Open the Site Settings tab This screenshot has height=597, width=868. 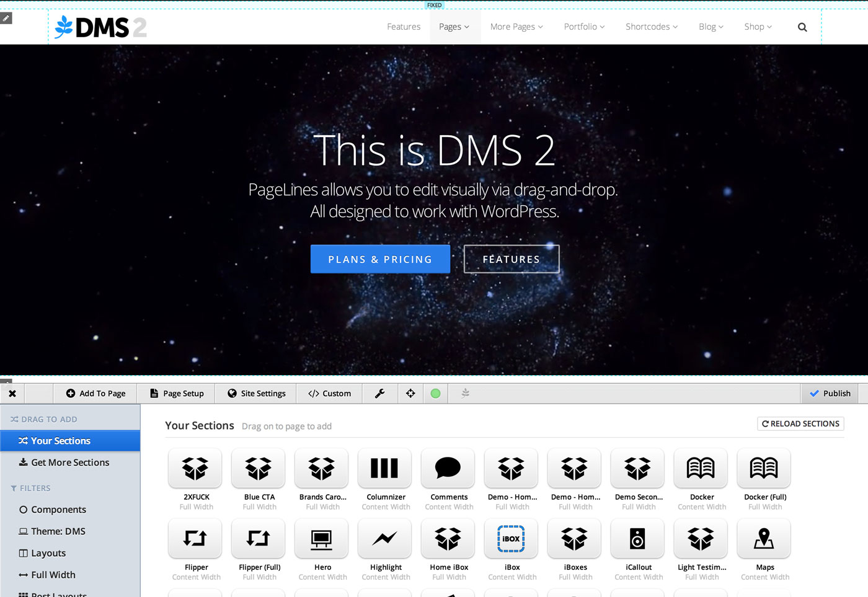point(257,394)
